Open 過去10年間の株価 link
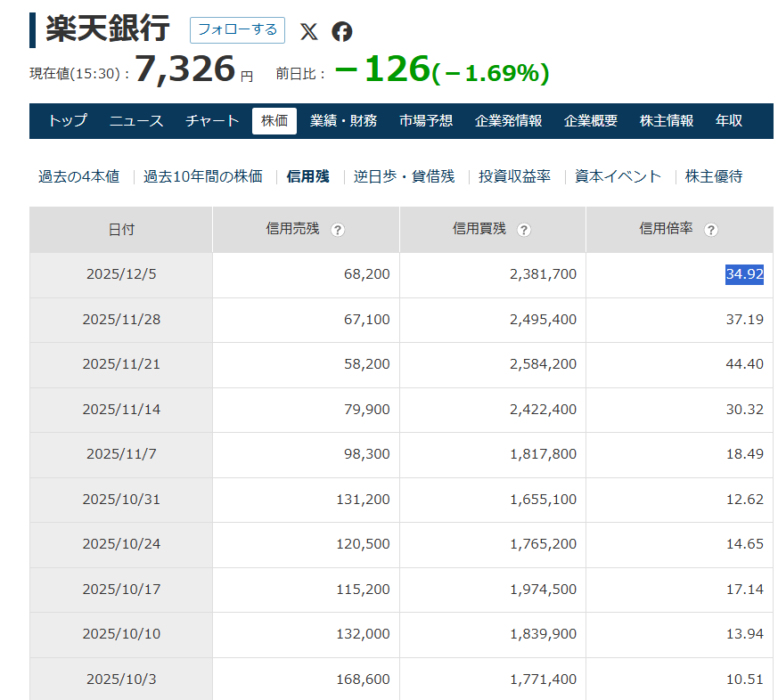Viewport: 778px width, 700px height. (203, 176)
